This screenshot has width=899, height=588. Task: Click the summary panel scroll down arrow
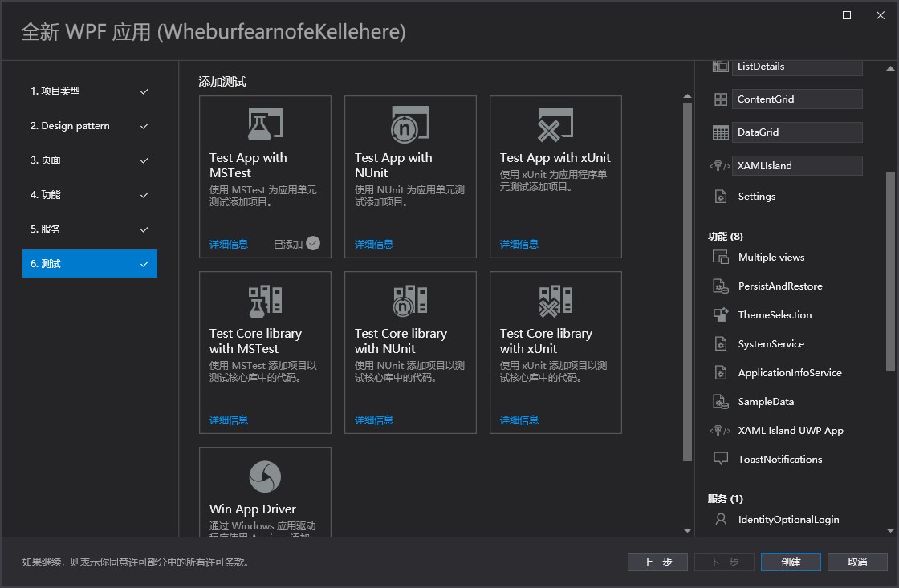click(x=890, y=531)
